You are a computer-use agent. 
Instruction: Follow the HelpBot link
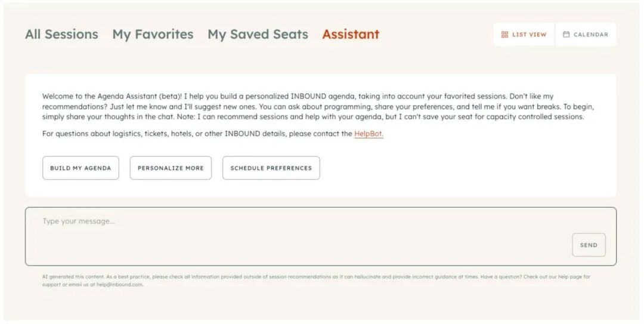pos(369,134)
